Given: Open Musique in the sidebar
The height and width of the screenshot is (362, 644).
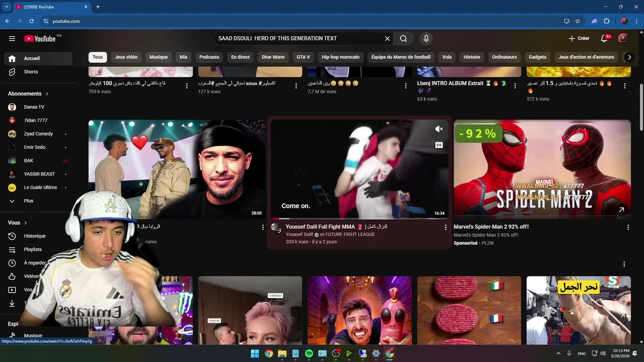Looking at the screenshot, I should [x=38, y=335].
